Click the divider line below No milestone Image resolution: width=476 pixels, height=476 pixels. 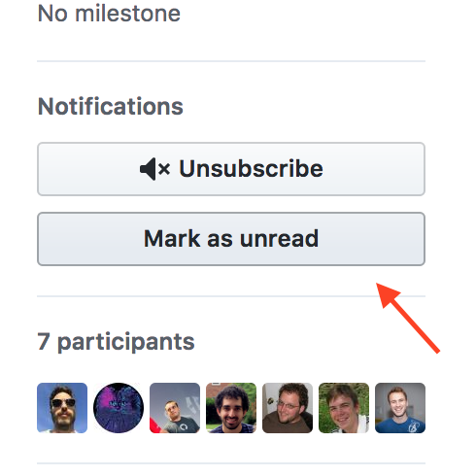231,61
